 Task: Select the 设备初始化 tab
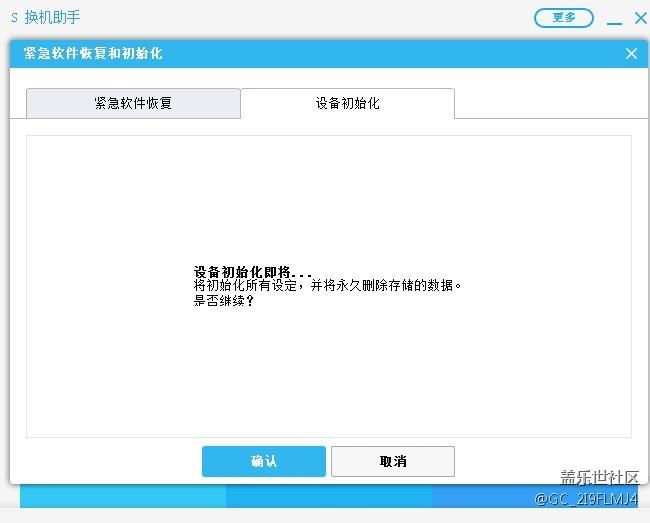pyautogui.click(x=347, y=103)
